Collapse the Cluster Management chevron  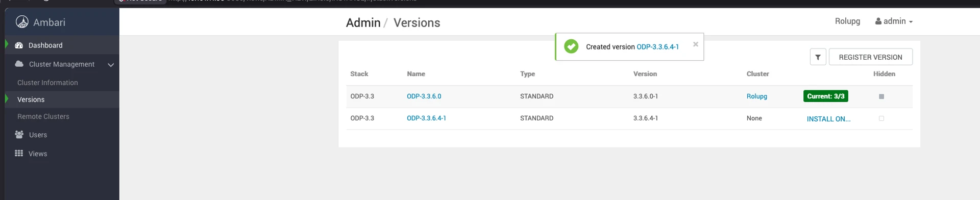coord(111,65)
